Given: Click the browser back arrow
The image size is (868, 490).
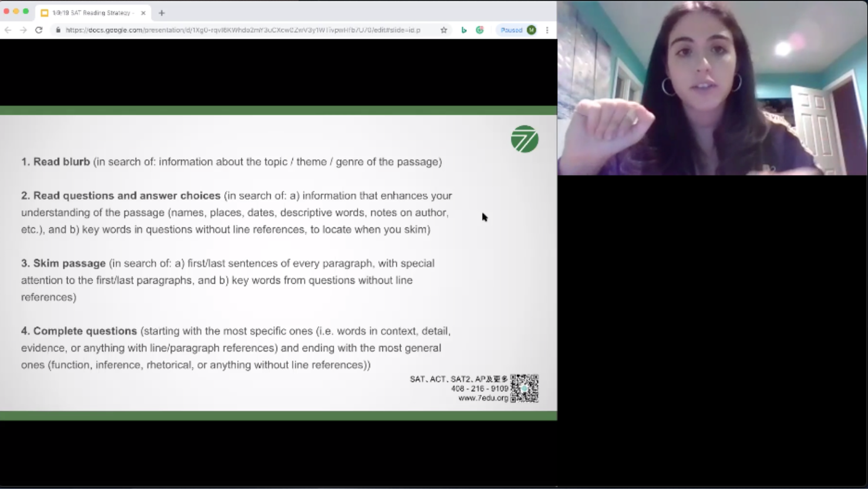Looking at the screenshot, I should [x=8, y=30].
